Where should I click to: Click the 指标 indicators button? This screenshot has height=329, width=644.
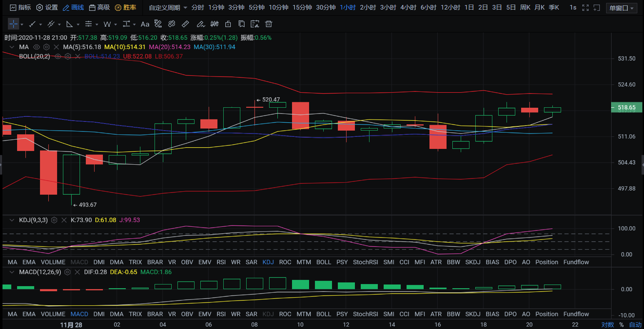(20, 7)
